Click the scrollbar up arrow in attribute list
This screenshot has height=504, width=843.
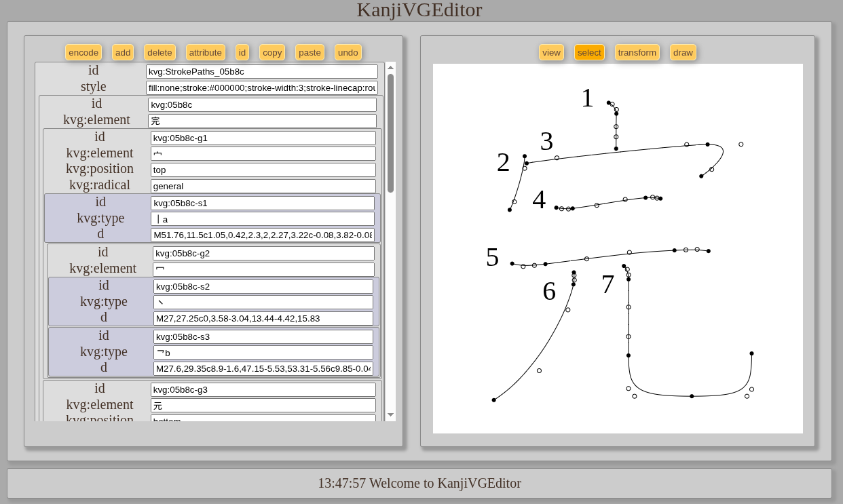click(390, 67)
